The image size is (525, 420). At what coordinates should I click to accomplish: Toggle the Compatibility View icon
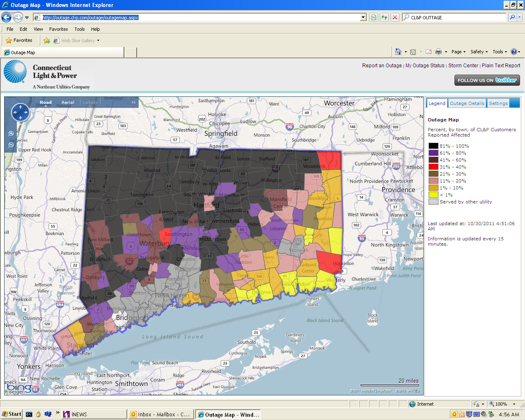(x=374, y=18)
